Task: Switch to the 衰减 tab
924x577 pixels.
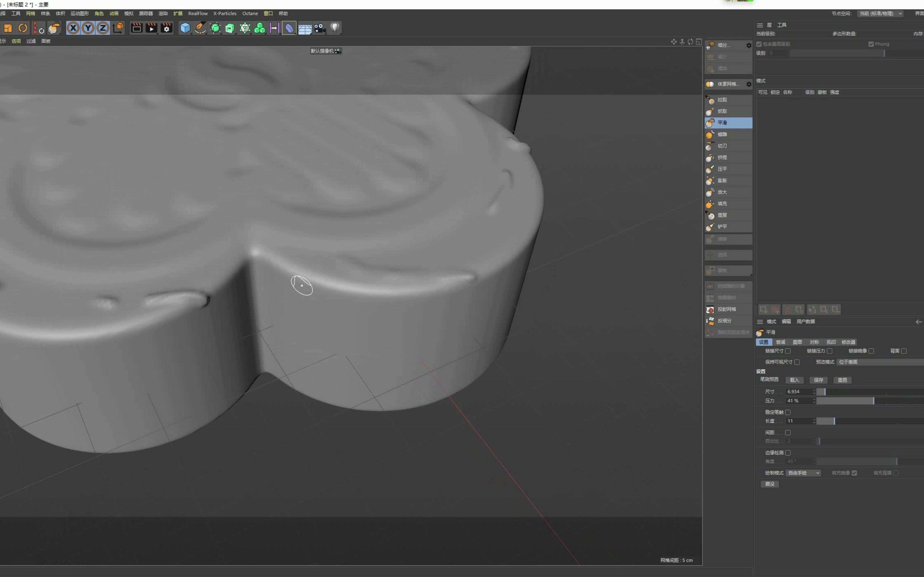Action: click(x=780, y=342)
